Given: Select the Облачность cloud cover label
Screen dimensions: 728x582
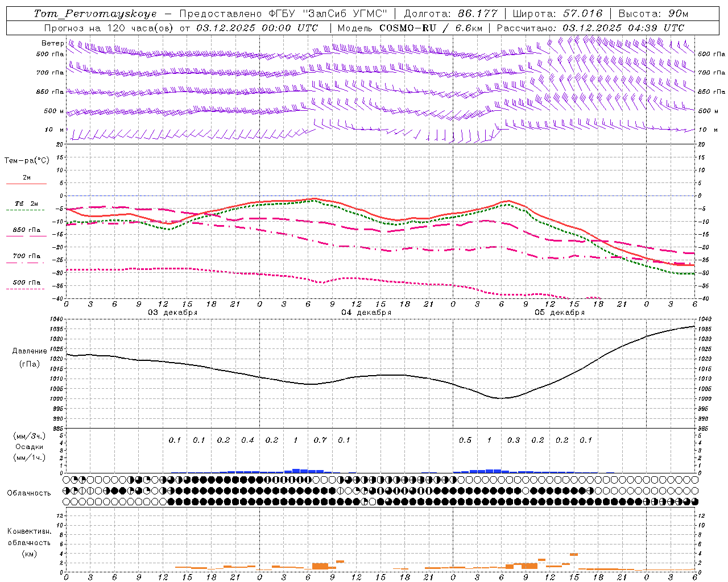Looking at the screenshot, I should coord(29,493).
